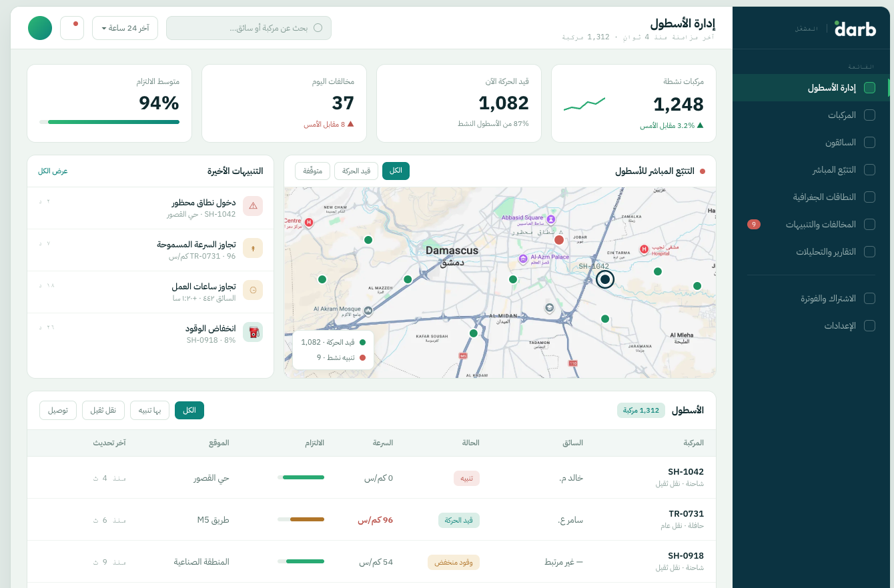Click the active vehicles sparkline chart
Viewport: 894px width, 588px height.
click(x=584, y=104)
